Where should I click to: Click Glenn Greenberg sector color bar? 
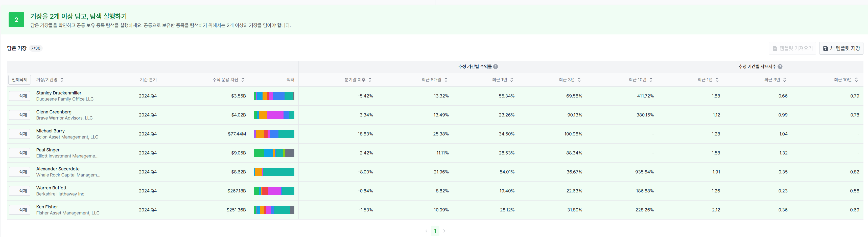coord(274,115)
